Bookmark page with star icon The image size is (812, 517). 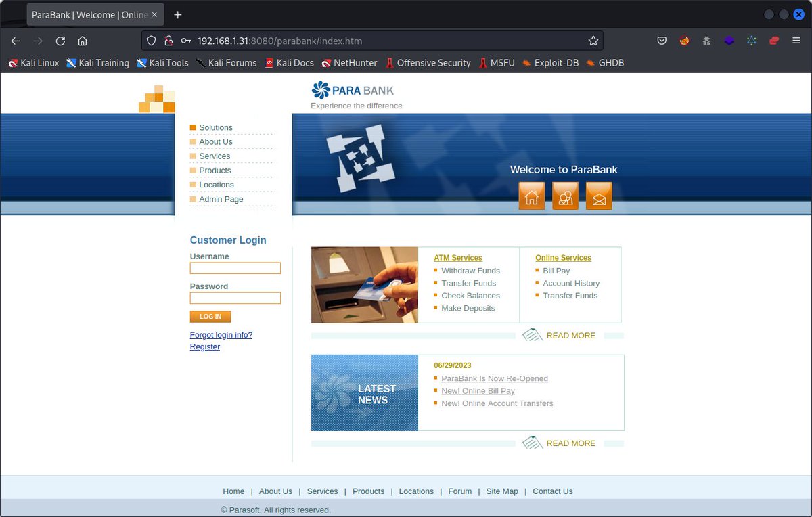click(x=593, y=41)
